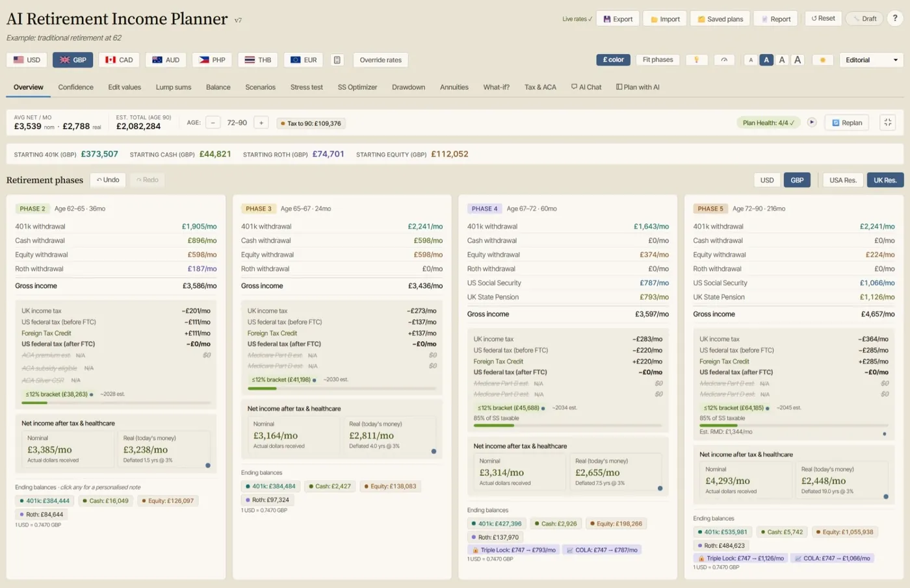Open the SS Optimizer tab
Screen dimensions: 910x588
(x=357, y=87)
